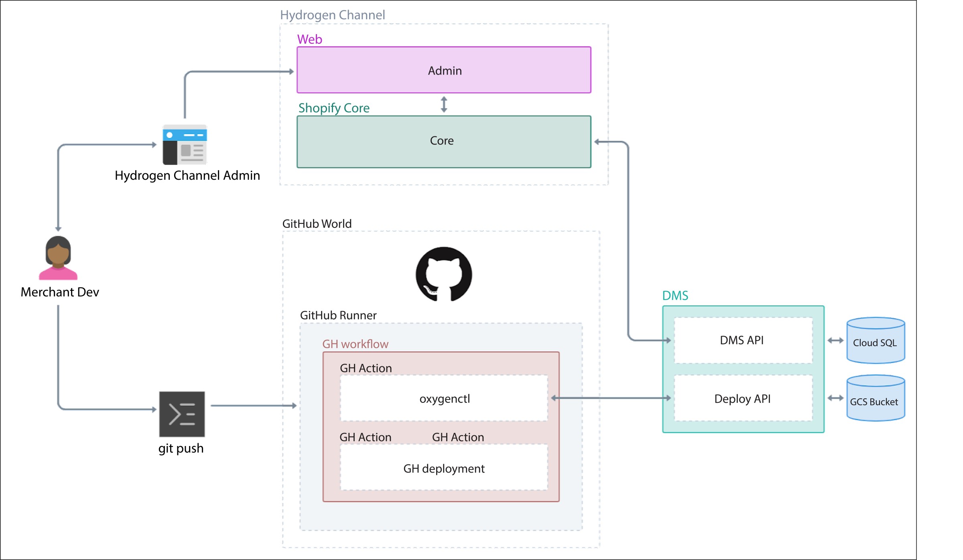Select the oxygenctl action box

[x=444, y=398]
